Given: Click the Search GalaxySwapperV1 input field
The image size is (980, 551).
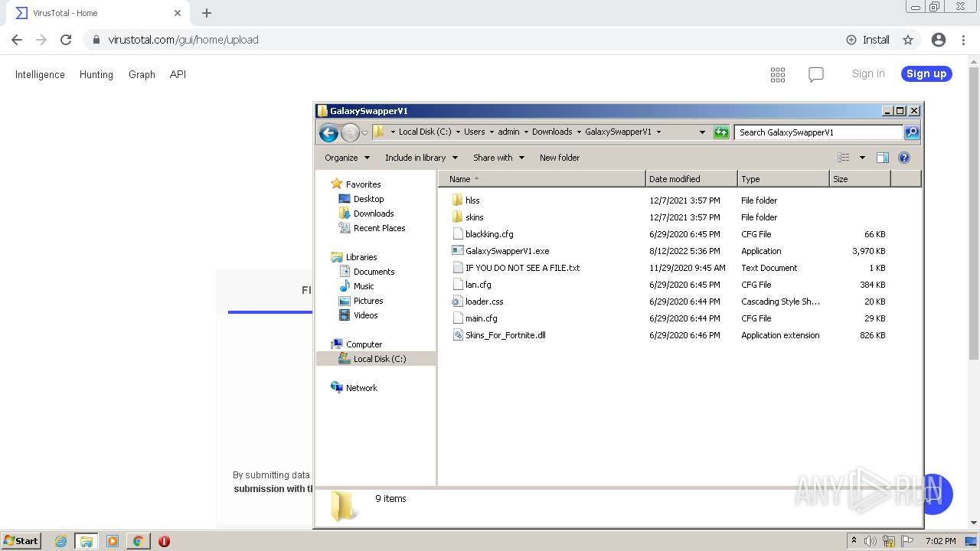Looking at the screenshot, I should (x=818, y=132).
